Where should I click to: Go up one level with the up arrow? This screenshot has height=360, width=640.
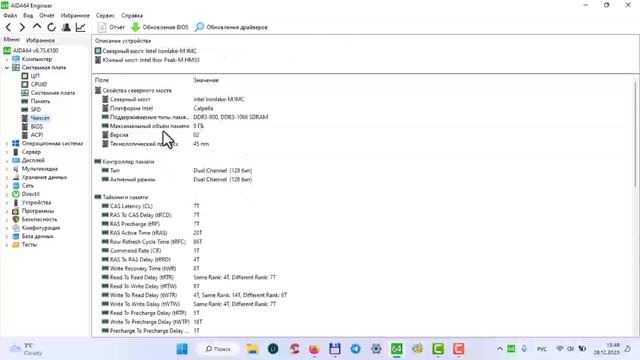pos(37,27)
